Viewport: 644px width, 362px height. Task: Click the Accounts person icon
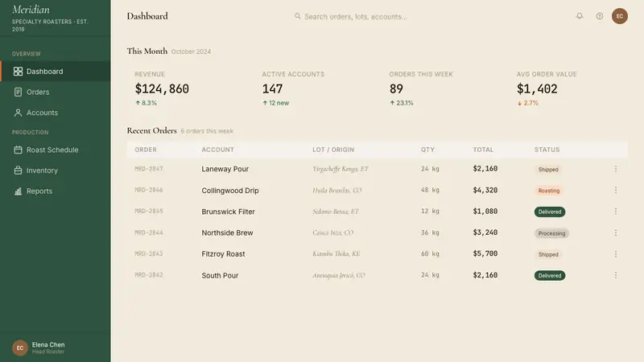click(x=18, y=113)
